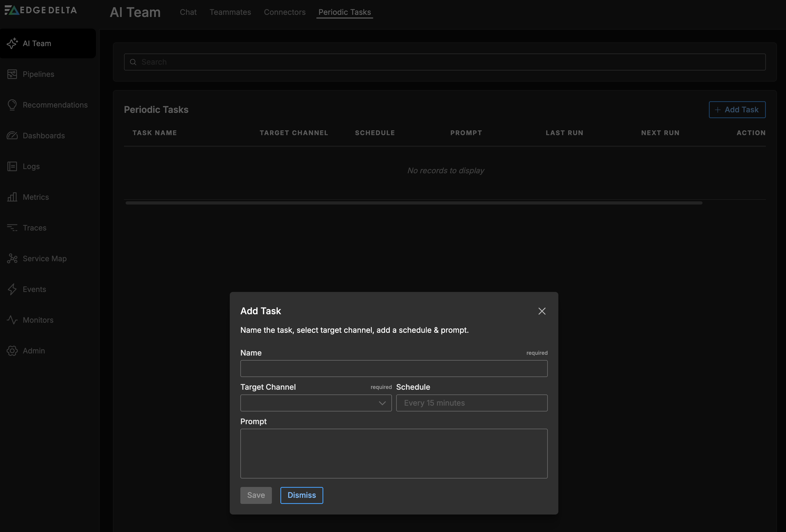Switch to the Chat tab
Screen dimensions: 786x532
coord(188,12)
